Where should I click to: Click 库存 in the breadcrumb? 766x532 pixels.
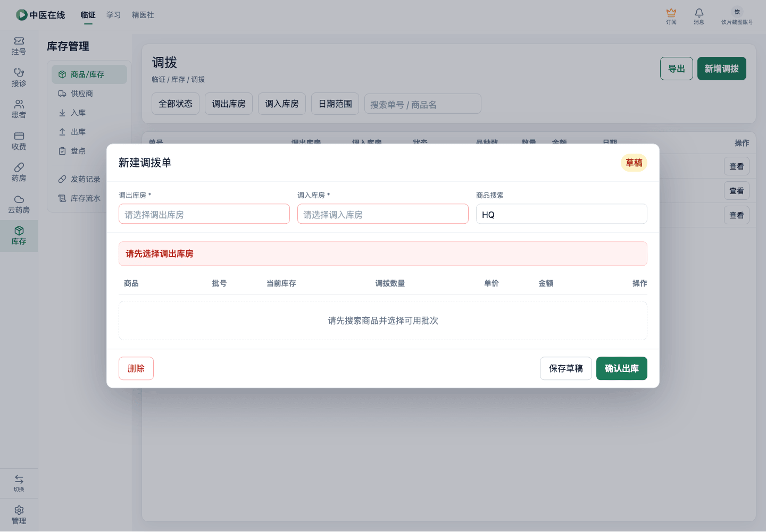pos(178,80)
